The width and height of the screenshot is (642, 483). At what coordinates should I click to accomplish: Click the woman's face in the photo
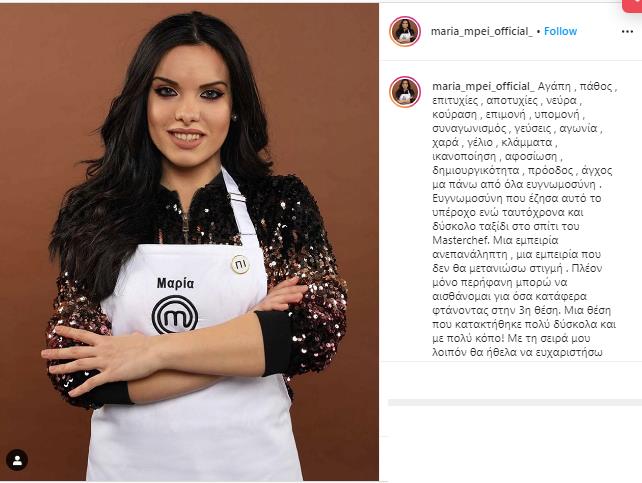coord(189,104)
